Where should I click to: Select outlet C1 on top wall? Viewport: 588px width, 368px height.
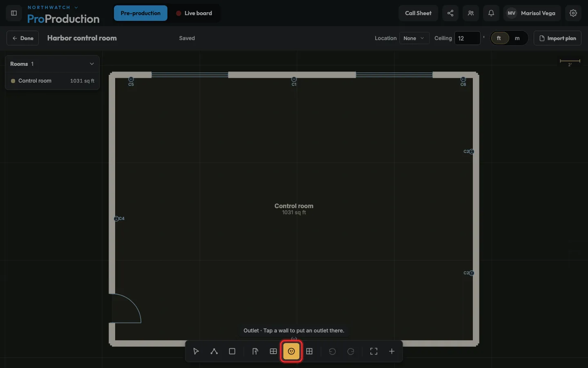pos(294,79)
